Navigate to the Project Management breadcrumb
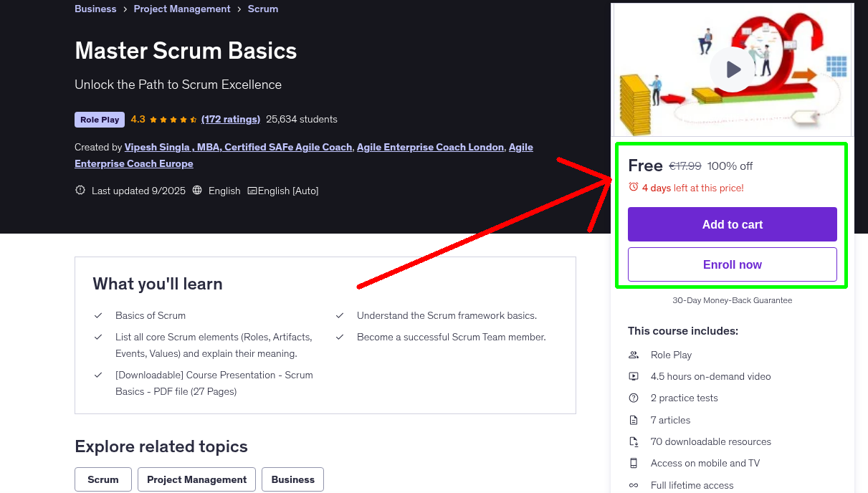Viewport: 868px width, 493px height. click(181, 9)
